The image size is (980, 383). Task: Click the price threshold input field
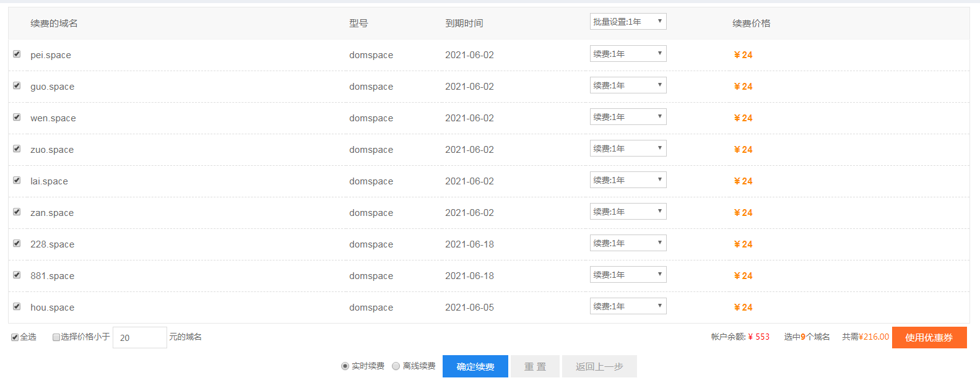(140, 337)
